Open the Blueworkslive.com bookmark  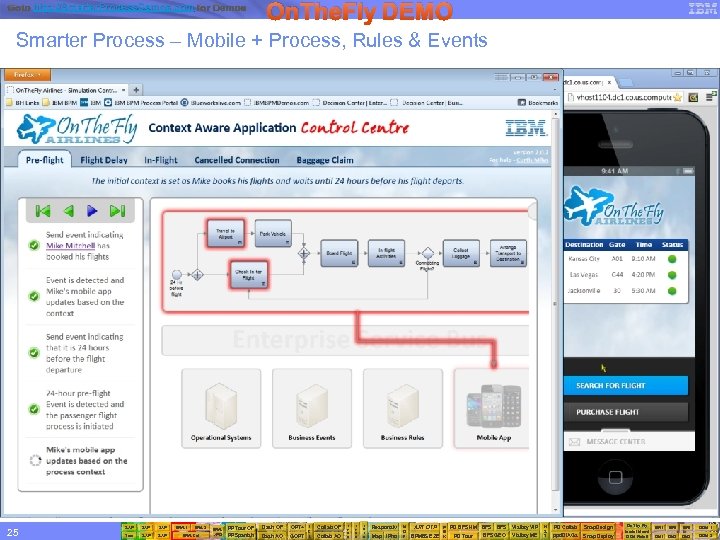(211, 103)
